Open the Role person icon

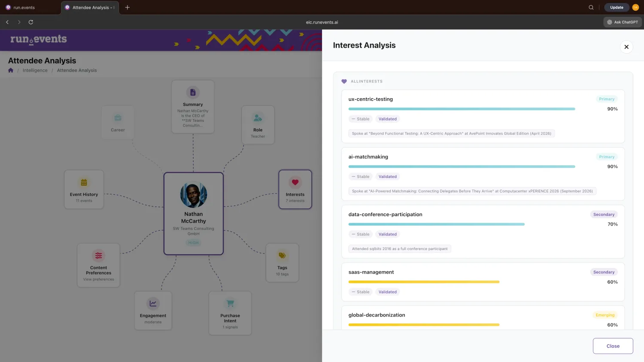click(258, 118)
